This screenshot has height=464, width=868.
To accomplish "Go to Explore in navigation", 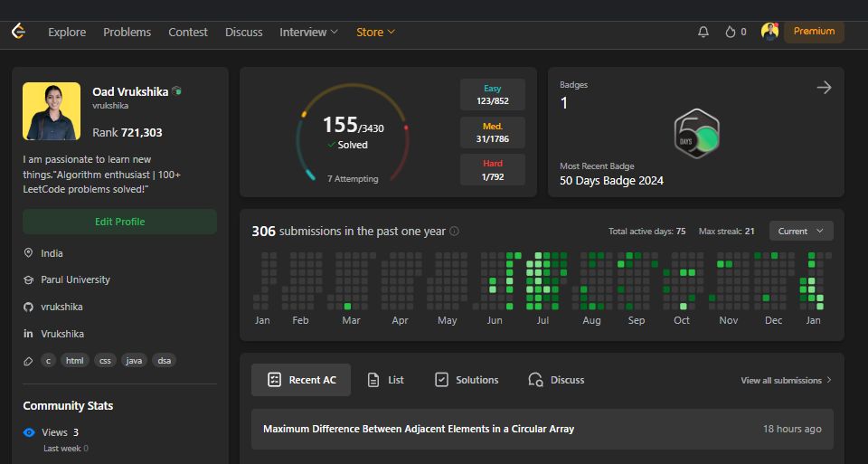I will click(x=67, y=33).
